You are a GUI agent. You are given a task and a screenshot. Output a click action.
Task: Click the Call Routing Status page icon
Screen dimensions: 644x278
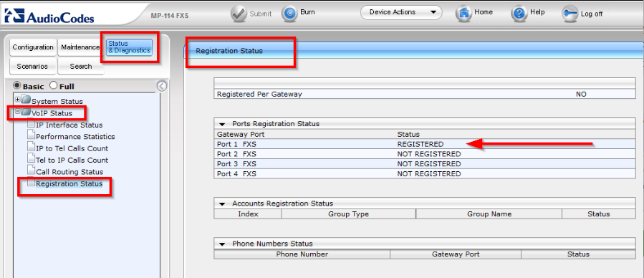pos(32,170)
